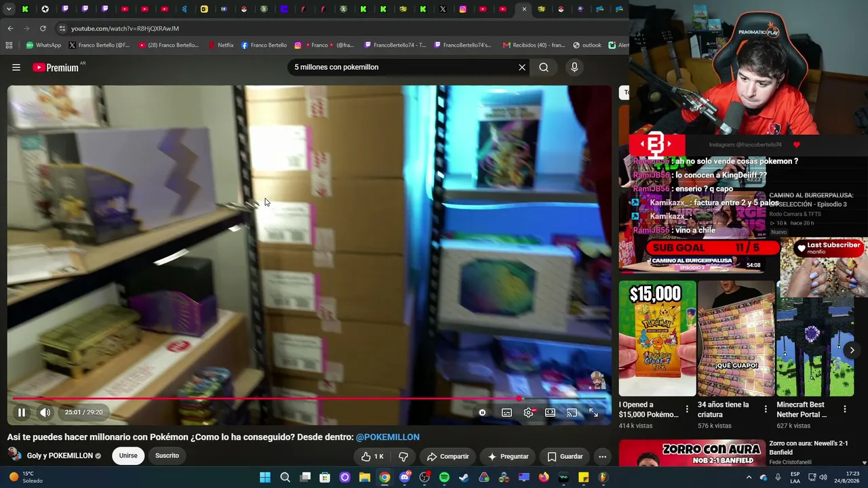
Task: Open the WhatsApp bookmark
Action: (x=43, y=45)
